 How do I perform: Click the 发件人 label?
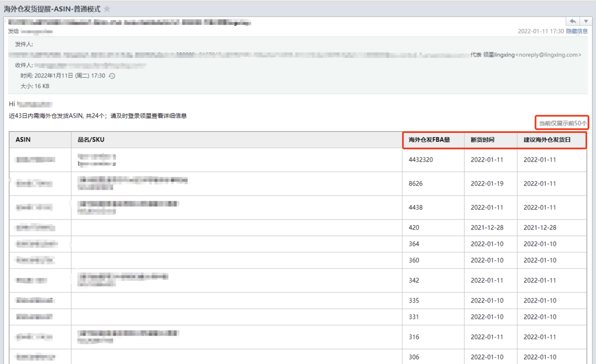24,44
